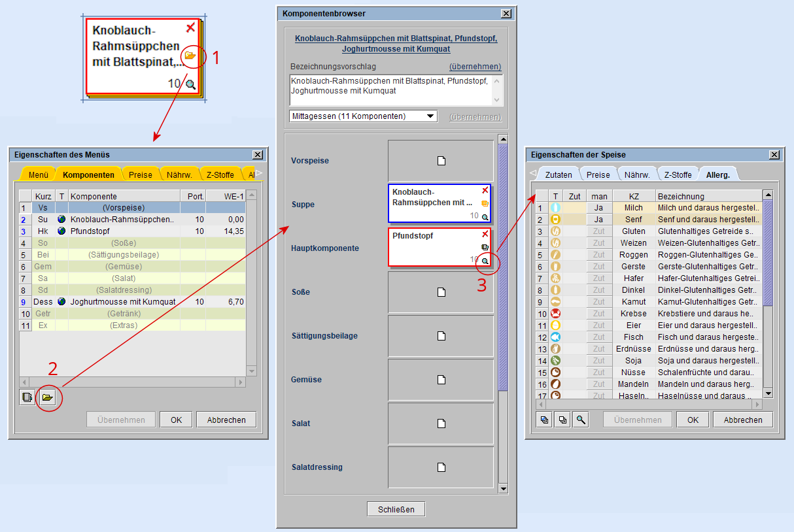Open the Zutaten tab in Eigenschaften der Speise
The width and height of the screenshot is (794, 532).
(x=558, y=175)
